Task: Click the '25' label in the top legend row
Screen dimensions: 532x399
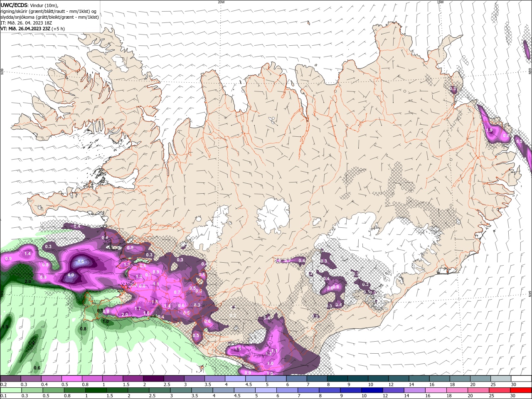Action: coord(494,384)
